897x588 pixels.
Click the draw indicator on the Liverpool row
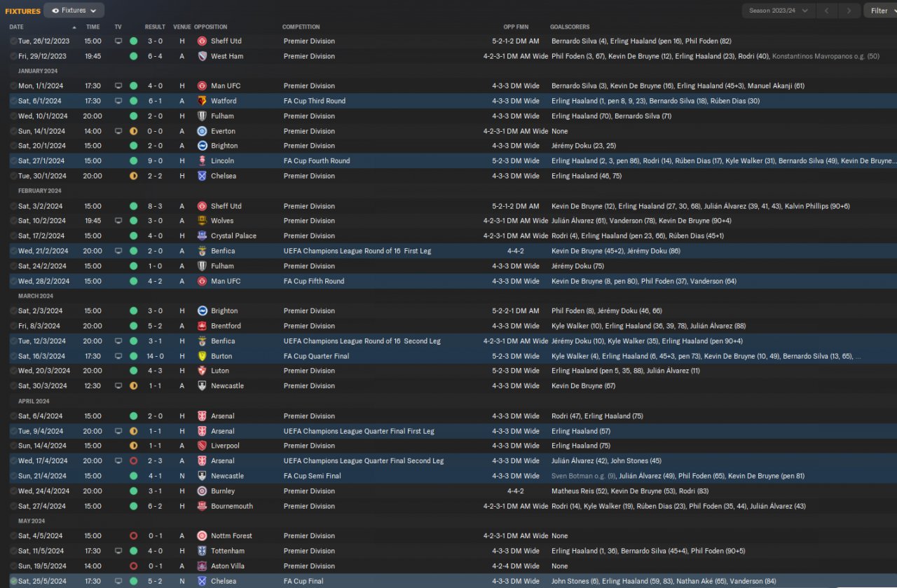pyautogui.click(x=134, y=446)
